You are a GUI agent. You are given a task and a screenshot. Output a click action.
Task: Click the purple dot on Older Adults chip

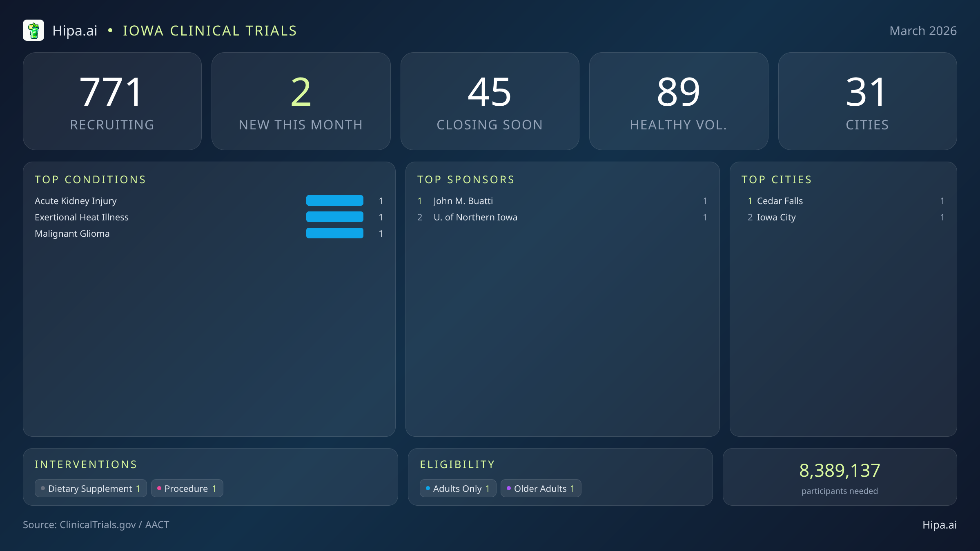pyautogui.click(x=508, y=488)
